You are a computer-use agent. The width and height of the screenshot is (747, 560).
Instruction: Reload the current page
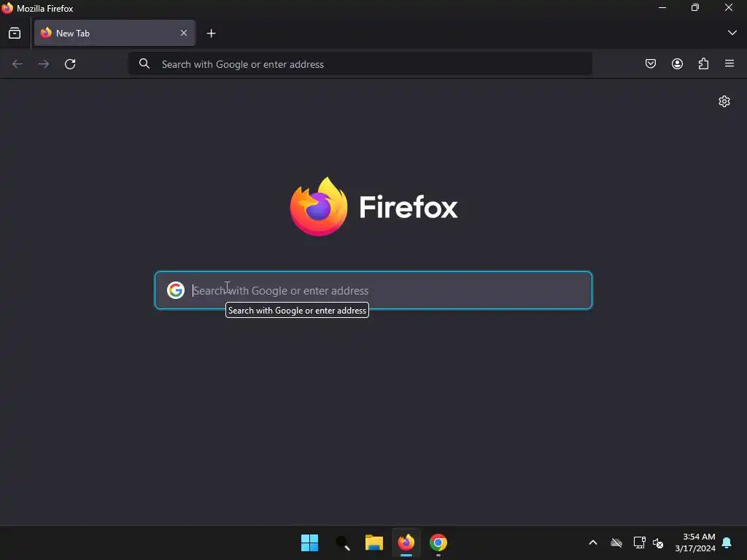[x=70, y=64]
